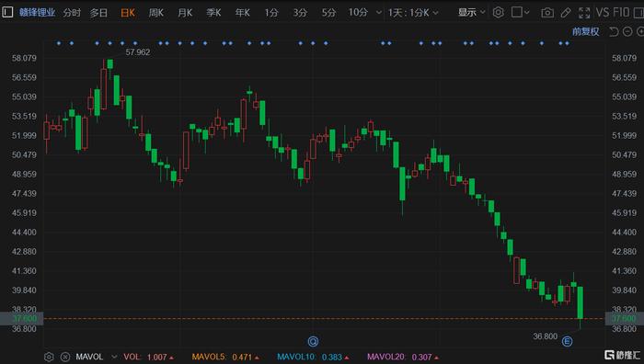Select the 月K monthly candlestick tab
Image resolution: width=644 pixels, height=364 pixels.
[185, 13]
